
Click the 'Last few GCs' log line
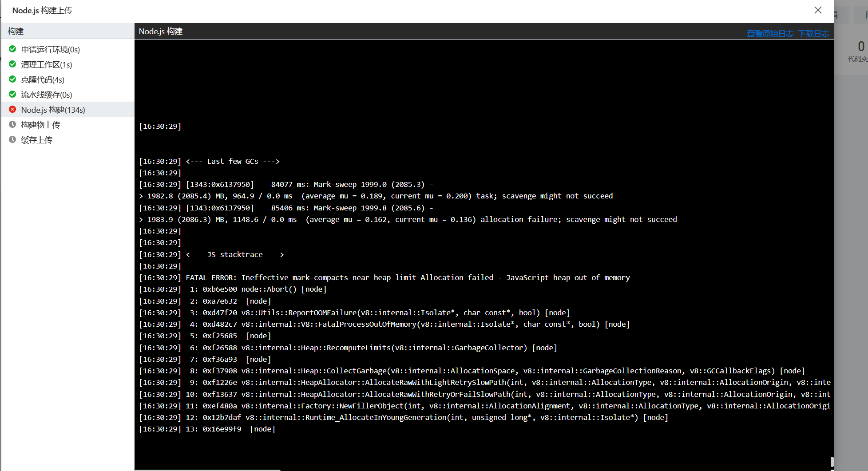pos(210,161)
